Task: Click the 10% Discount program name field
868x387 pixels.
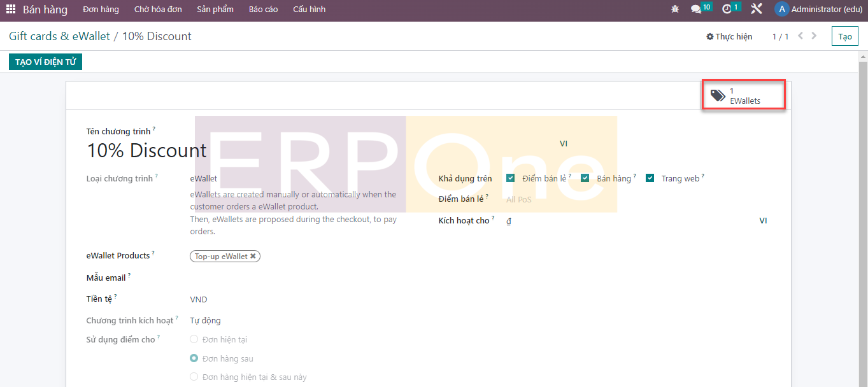Action: (x=146, y=151)
